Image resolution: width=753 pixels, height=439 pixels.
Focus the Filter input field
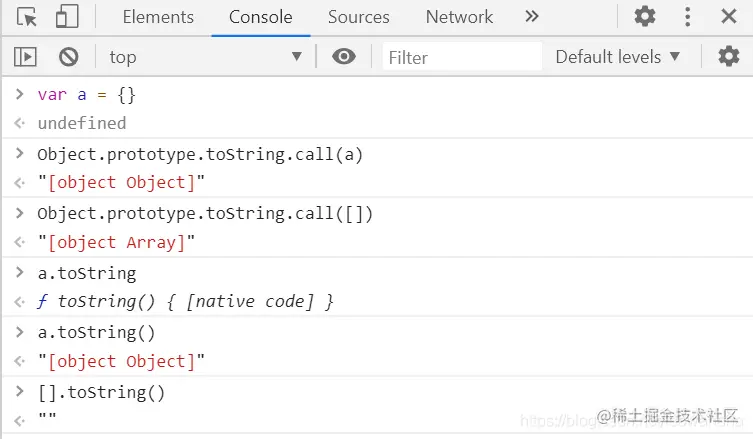(x=462, y=57)
